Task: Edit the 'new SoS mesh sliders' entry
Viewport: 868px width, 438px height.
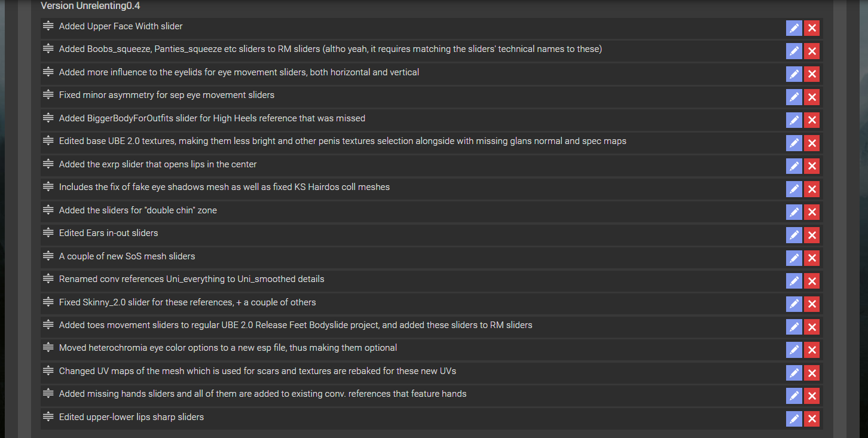Action: point(793,258)
